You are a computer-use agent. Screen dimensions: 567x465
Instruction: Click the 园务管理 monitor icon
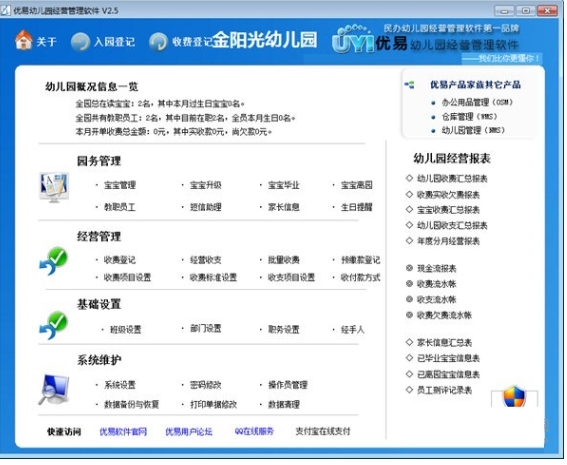(54, 187)
